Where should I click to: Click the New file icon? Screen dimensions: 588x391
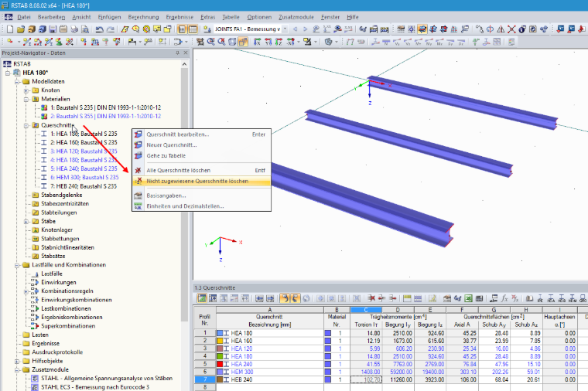click(x=10, y=29)
